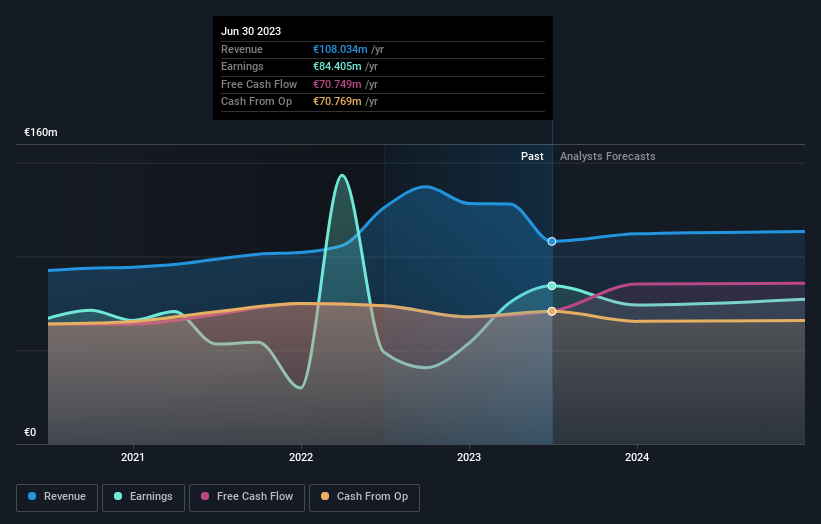Image resolution: width=821 pixels, height=524 pixels.
Task: Select the 2022 x-axis label
Action: coord(301,457)
